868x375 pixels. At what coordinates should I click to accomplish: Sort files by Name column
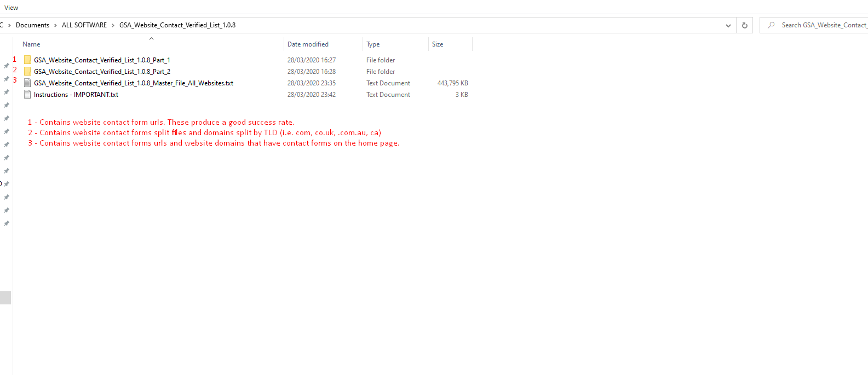pos(31,44)
